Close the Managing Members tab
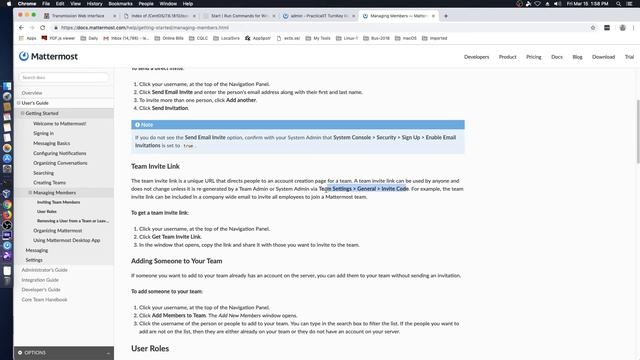The height and width of the screenshot is (360, 640). 433,16
